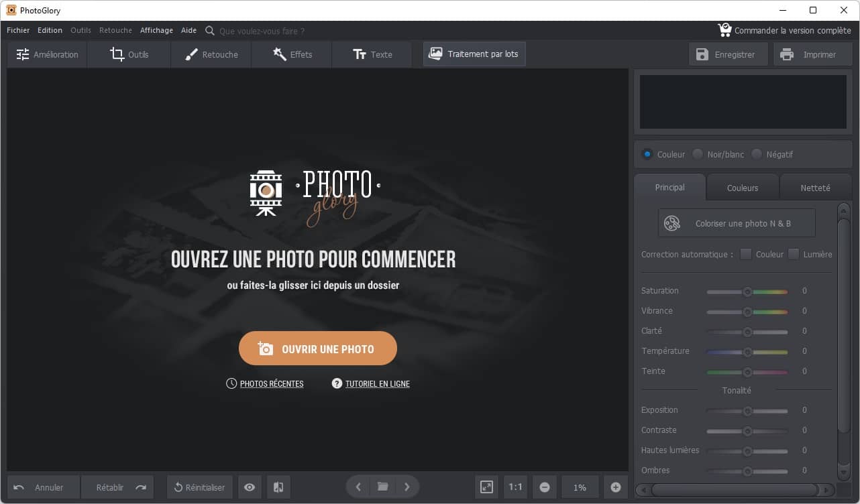This screenshot has height=504, width=860.
Task: Click Traitement par lots button
Action: (474, 54)
